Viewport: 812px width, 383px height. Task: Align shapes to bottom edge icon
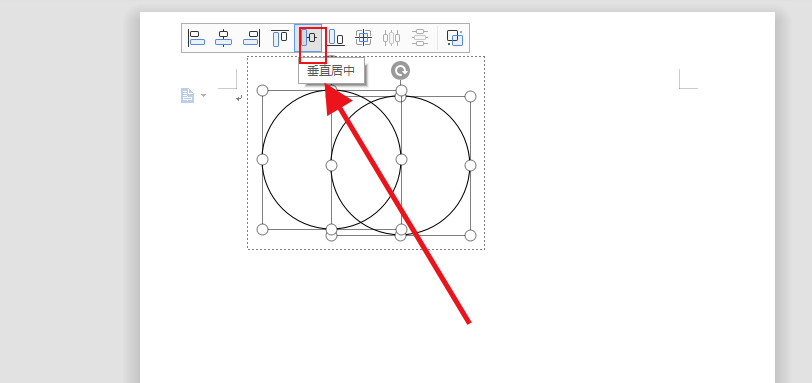click(336, 38)
